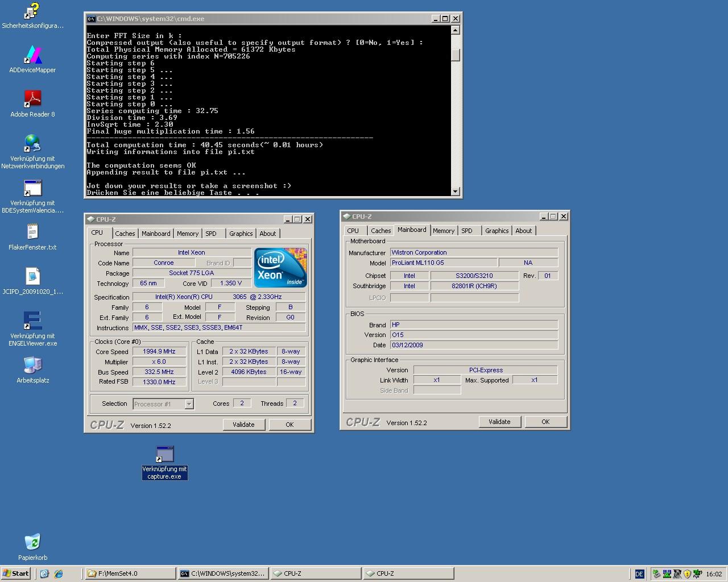Click cmd window scroll down arrow

[456, 192]
